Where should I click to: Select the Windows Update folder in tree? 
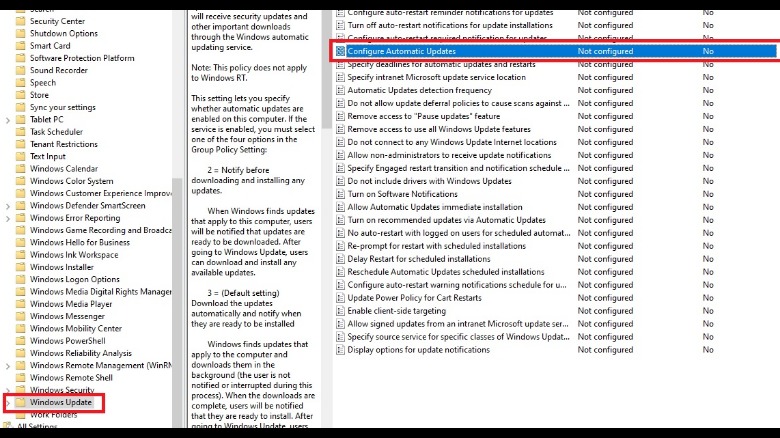61,402
